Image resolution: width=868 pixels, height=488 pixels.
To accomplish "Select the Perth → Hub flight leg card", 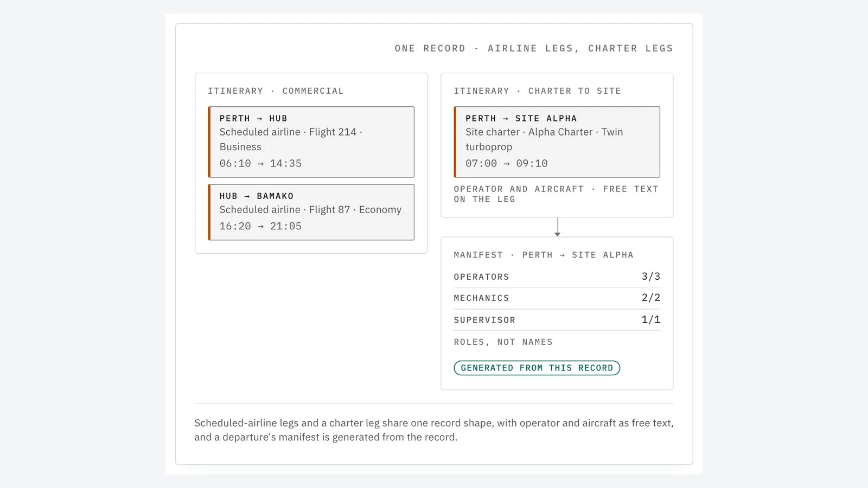I will pos(311,142).
